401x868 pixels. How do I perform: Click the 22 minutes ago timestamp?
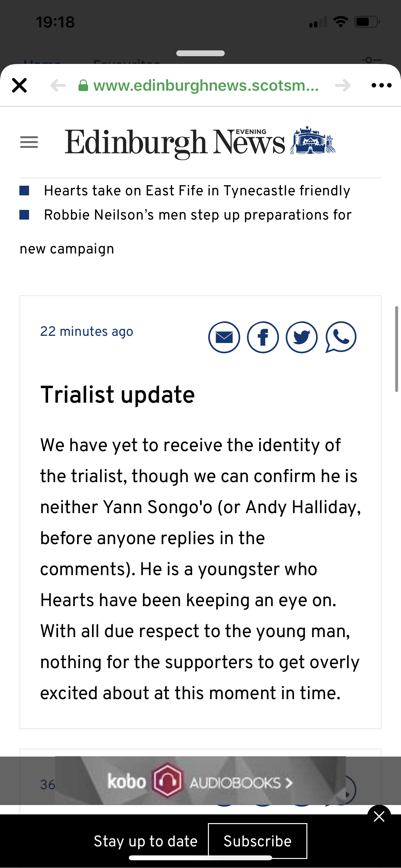click(x=87, y=332)
